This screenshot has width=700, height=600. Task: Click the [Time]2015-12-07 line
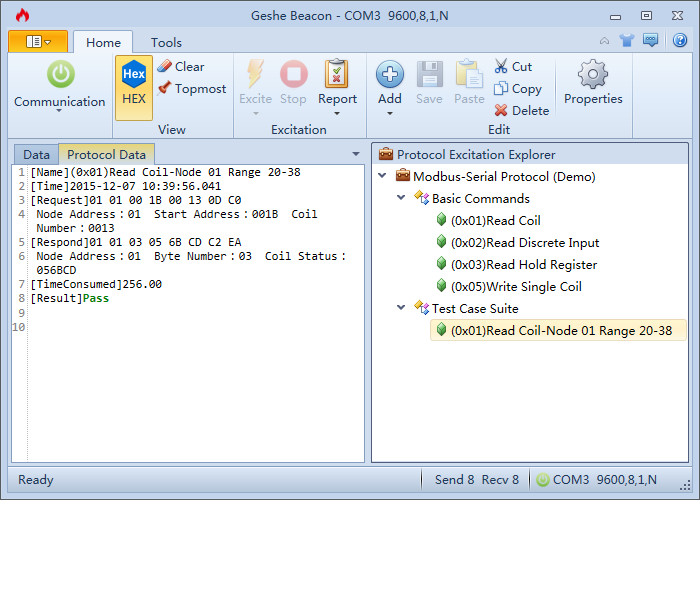click(x=126, y=186)
